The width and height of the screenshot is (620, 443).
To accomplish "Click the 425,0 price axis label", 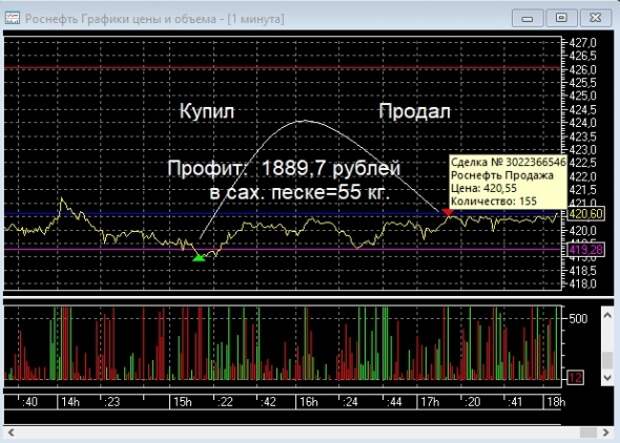I will click(x=582, y=96).
